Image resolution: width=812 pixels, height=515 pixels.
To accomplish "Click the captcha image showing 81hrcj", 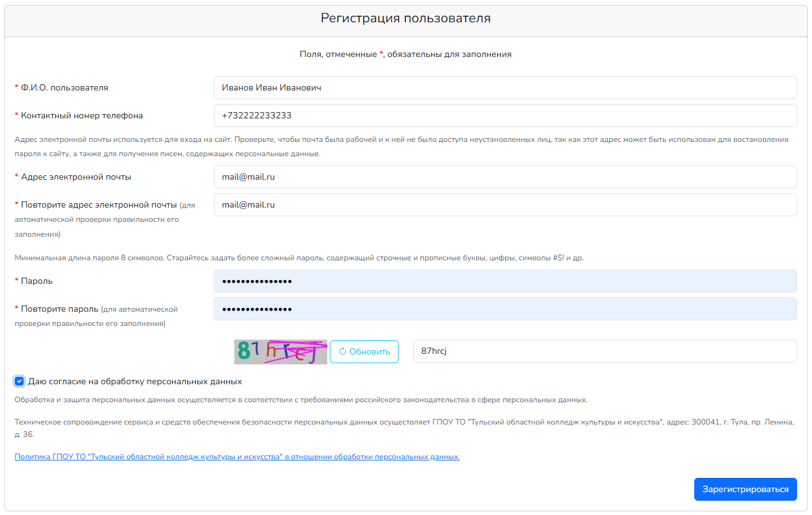I will pos(281,351).
